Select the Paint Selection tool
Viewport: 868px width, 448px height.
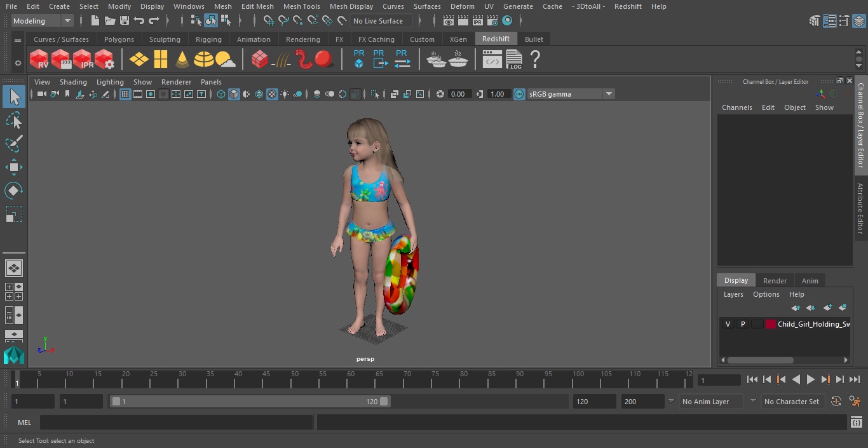click(x=14, y=144)
